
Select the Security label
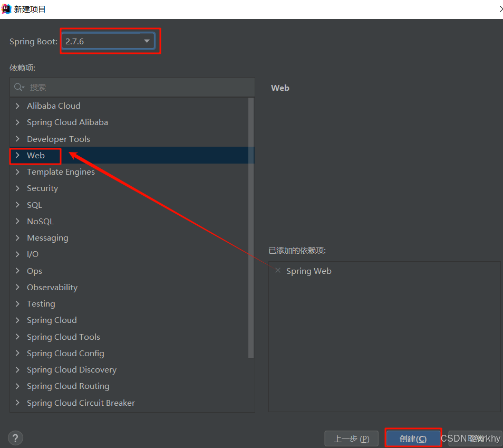[x=42, y=188]
